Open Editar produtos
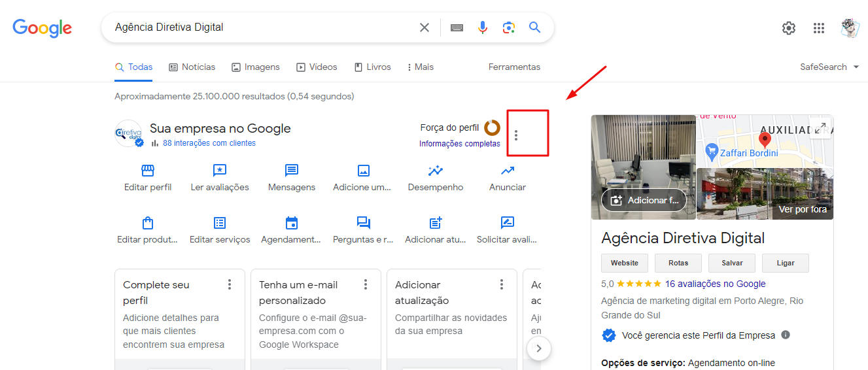This screenshot has height=370, width=868. (148, 230)
